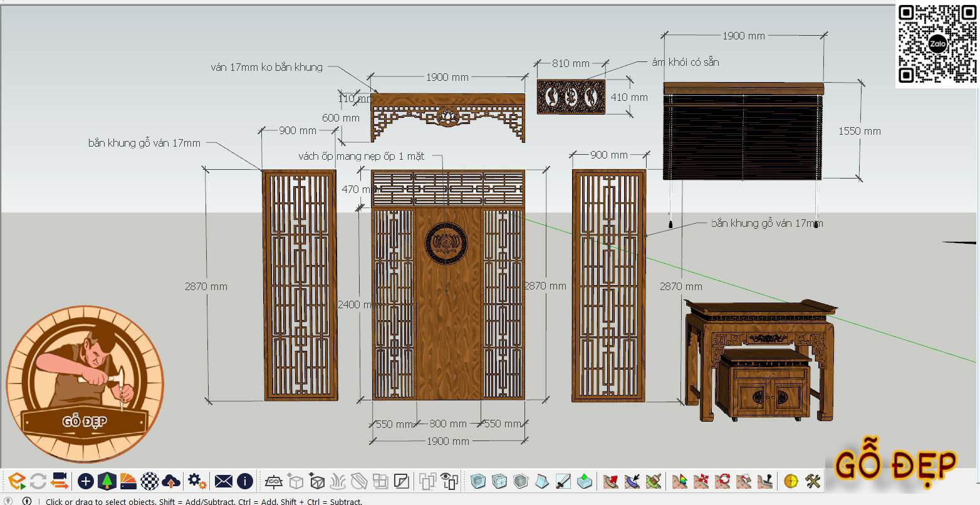The width and height of the screenshot is (980, 505).
Task: Click the green paintbrush surface icon
Action: (x=654, y=481)
